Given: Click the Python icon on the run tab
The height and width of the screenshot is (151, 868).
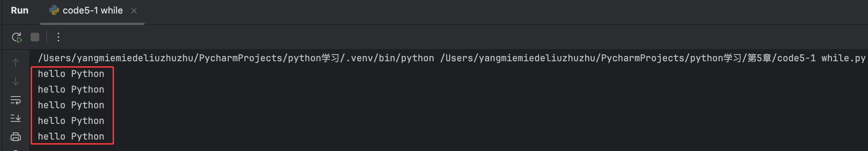Looking at the screenshot, I should (54, 11).
